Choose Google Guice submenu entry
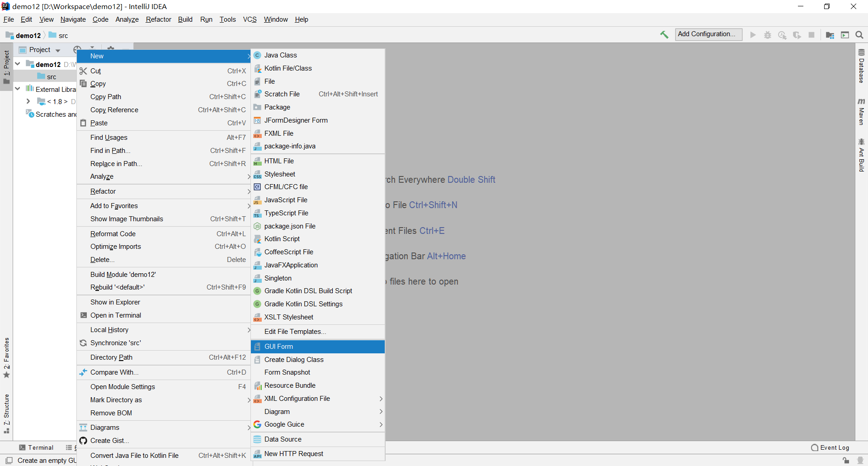 click(318, 424)
